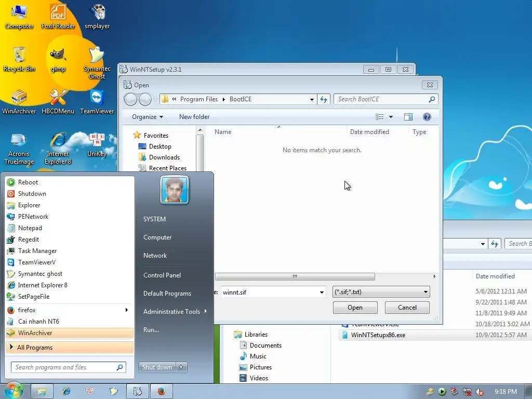Click the New folder button
The height and width of the screenshot is (399, 532).
tap(194, 117)
